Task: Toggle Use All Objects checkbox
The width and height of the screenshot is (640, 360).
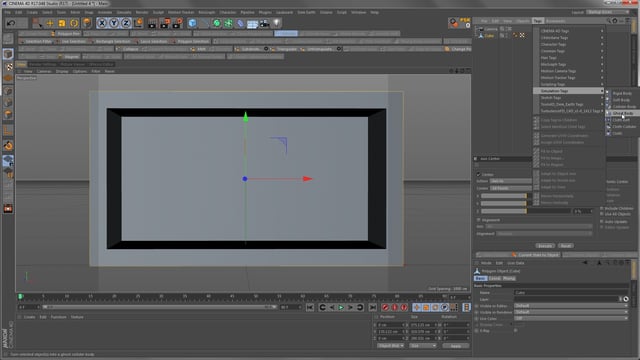Action: (602, 214)
